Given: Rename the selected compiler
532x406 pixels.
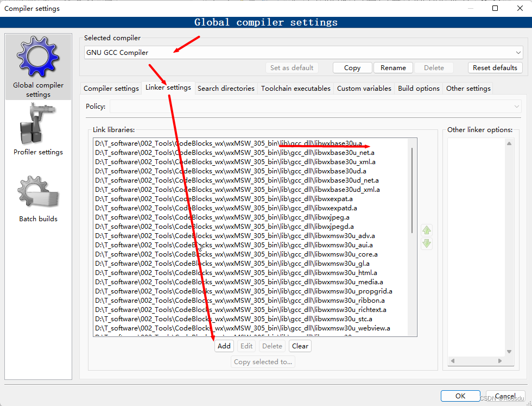Looking at the screenshot, I should [393, 67].
